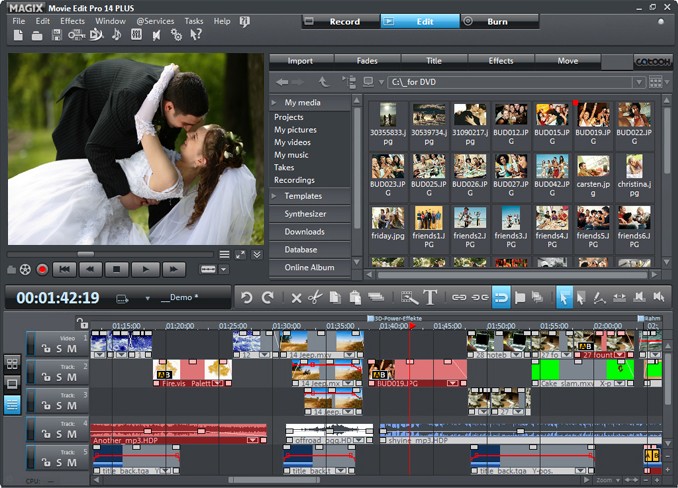Select the mouse pointer arrow tool
This screenshot has width=678, height=488.
pyautogui.click(x=564, y=297)
